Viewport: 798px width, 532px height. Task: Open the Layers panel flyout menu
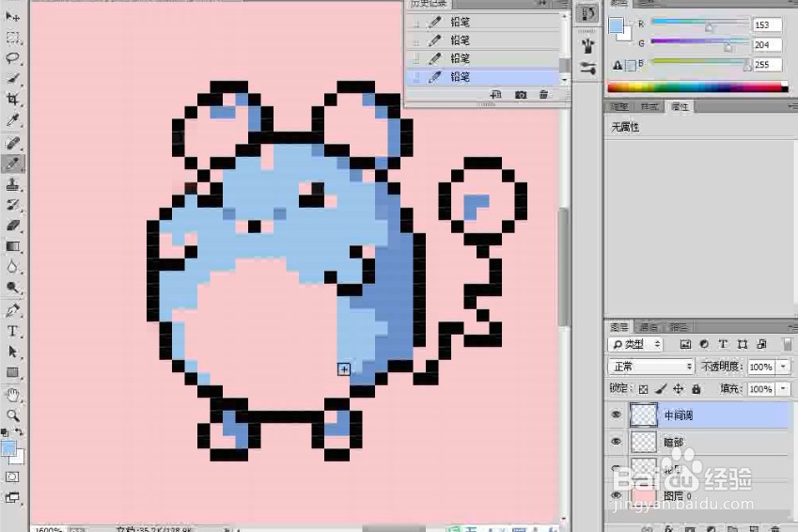(792, 327)
